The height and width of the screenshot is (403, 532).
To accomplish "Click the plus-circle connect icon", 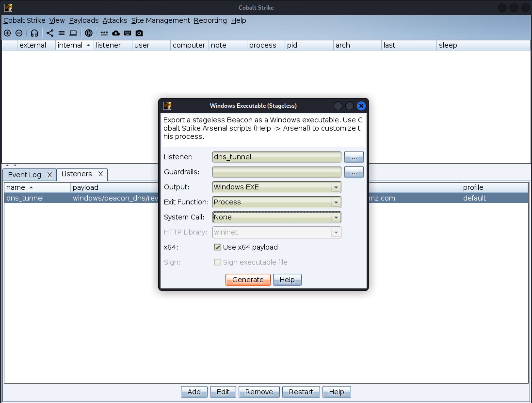I will tap(7, 33).
